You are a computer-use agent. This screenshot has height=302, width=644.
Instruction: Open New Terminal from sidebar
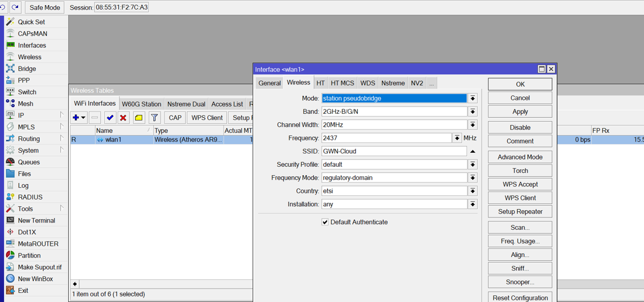[36, 220]
